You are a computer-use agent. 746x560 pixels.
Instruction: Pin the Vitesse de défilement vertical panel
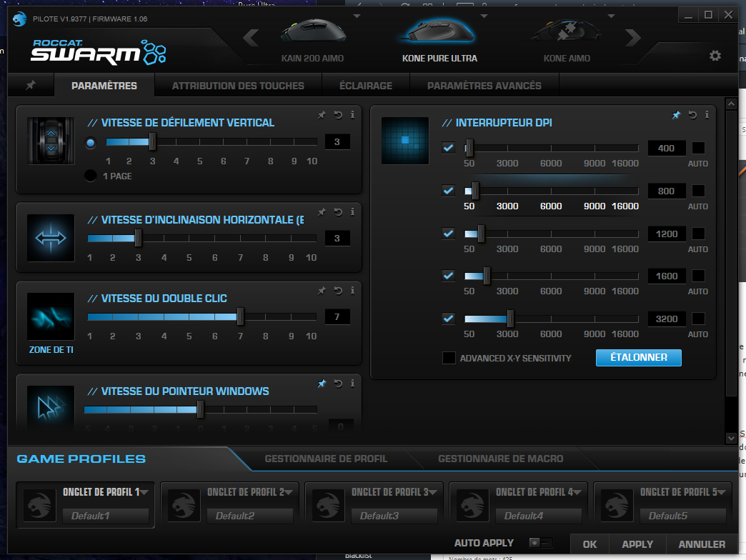point(322,114)
